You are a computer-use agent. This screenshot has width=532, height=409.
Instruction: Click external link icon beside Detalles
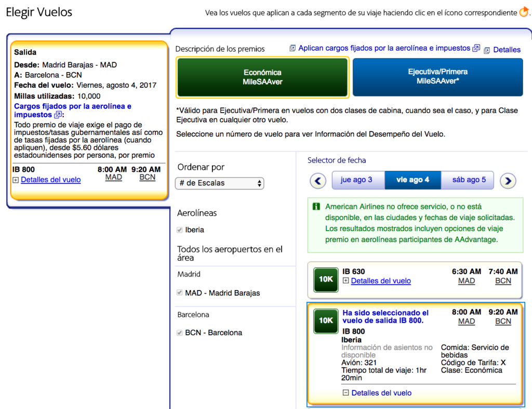486,50
